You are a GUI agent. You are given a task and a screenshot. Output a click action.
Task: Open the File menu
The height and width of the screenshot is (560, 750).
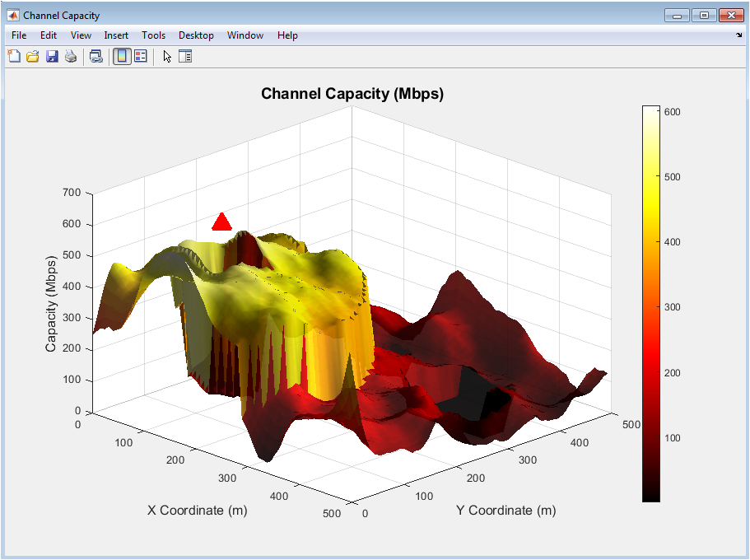[19, 35]
